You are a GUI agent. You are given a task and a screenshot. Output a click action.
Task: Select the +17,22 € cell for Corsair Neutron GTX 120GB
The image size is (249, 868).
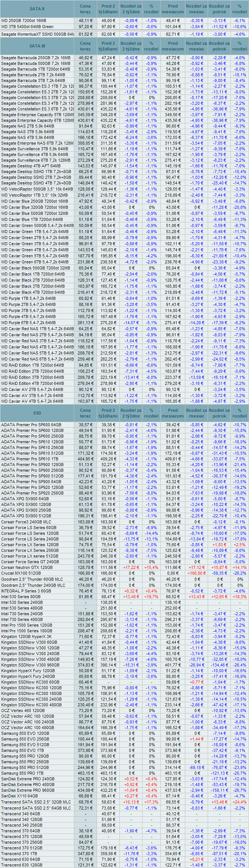[x=130, y=567]
